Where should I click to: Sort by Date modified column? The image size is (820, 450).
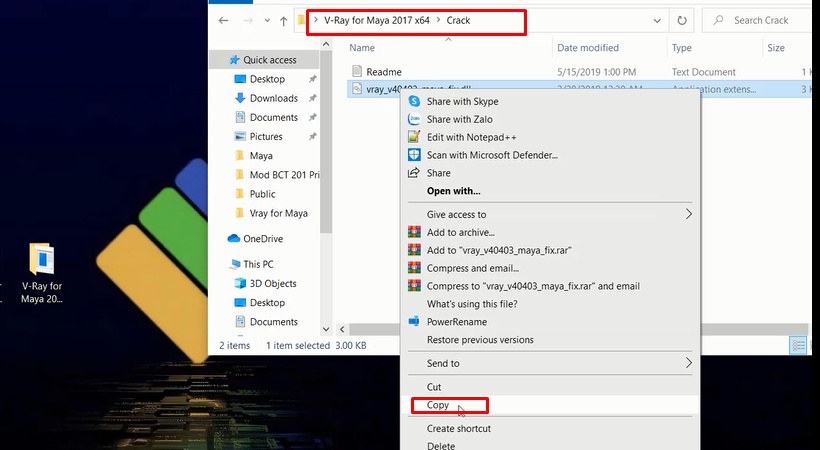pos(588,48)
